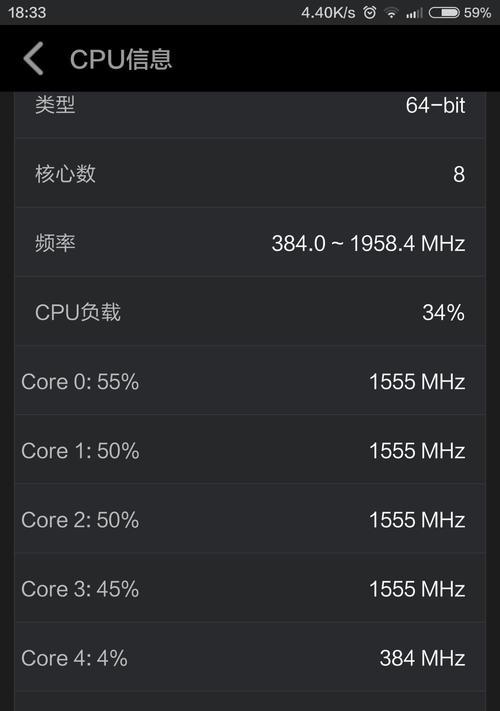Tap the Wi-Fi status icon

[391, 13]
